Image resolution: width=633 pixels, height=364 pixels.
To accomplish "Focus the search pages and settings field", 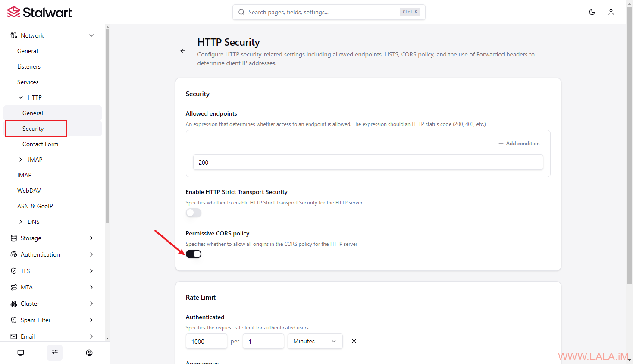I will pyautogui.click(x=329, y=12).
